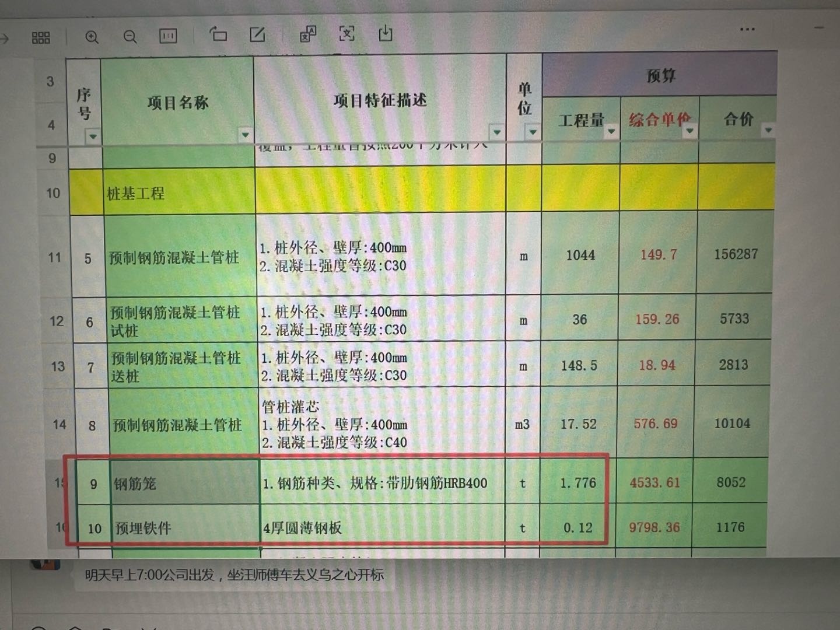This screenshot has width=840, height=630.
Task: Click the rotate page icon
Action: click(219, 35)
